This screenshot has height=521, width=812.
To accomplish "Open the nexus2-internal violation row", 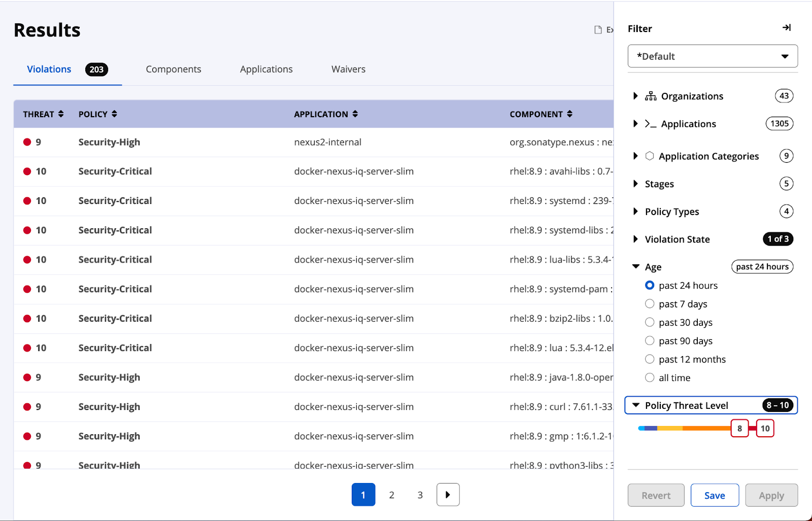I will [327, 143].
